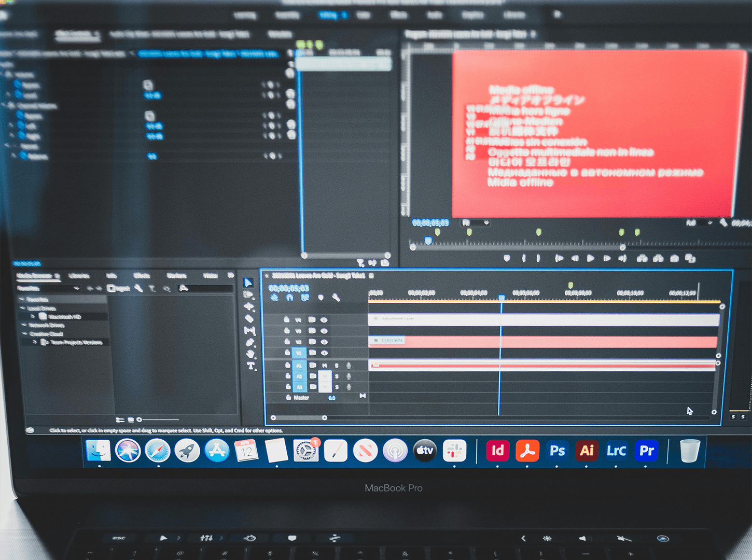
Task: Toggle timeline snapping magnet icon
Action: [289, 298]
